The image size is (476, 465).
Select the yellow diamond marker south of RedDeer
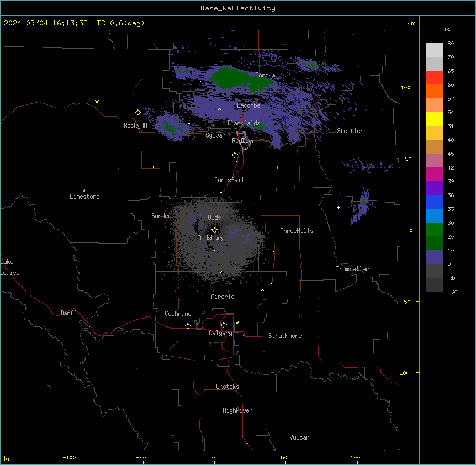click(235, 155)
